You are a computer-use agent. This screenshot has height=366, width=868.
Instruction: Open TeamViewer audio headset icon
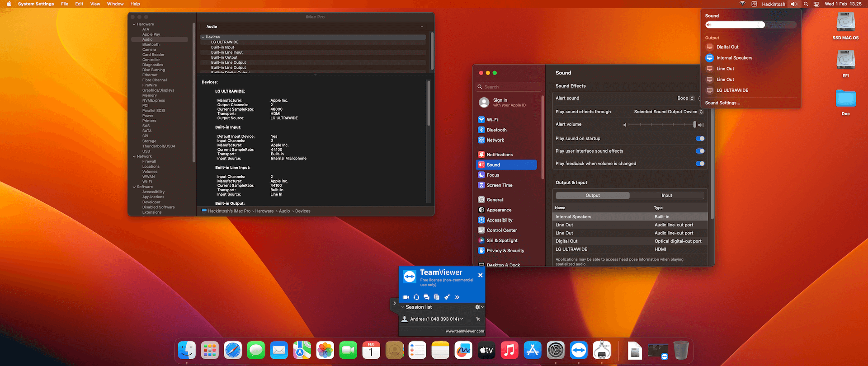click(416, 297)
